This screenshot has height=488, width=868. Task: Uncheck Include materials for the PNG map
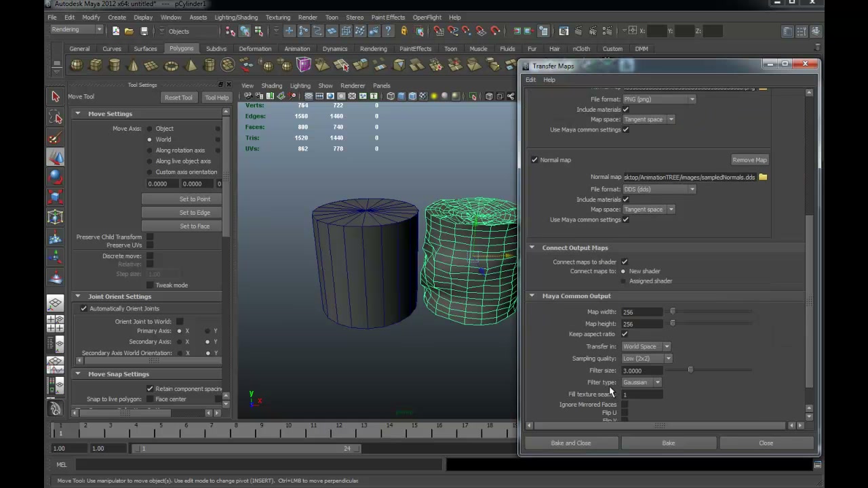(x=625, y=109)
